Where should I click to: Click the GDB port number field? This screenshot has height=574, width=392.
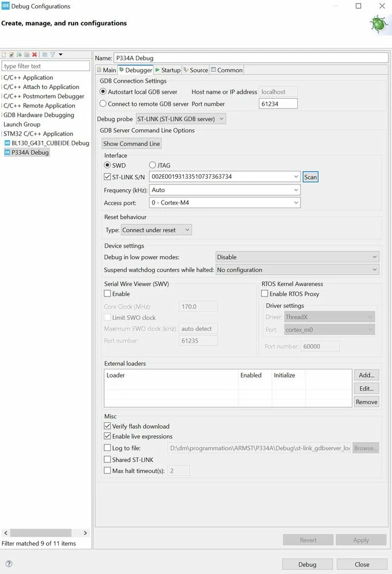click(278, 103)
